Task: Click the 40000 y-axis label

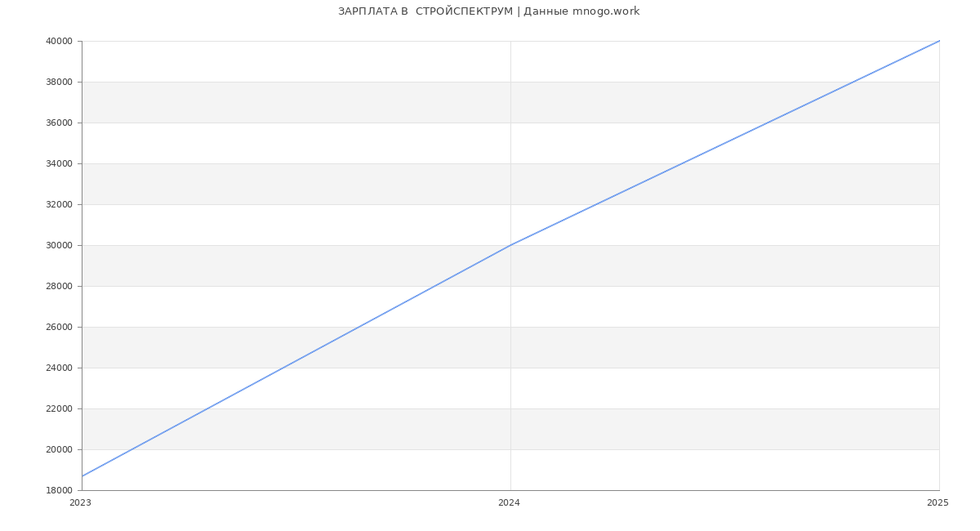Action: click(60, 41)
